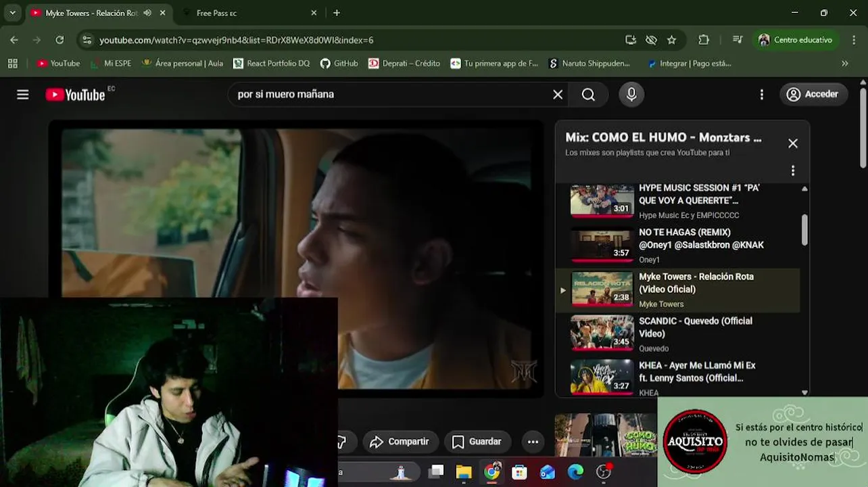Open Naruto Shippuden bookmark

(589, 64)
